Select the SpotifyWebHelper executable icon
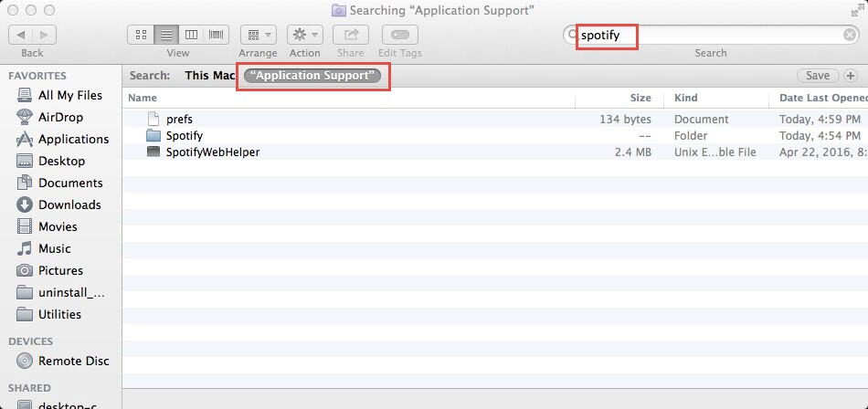 tap(153, 152)
